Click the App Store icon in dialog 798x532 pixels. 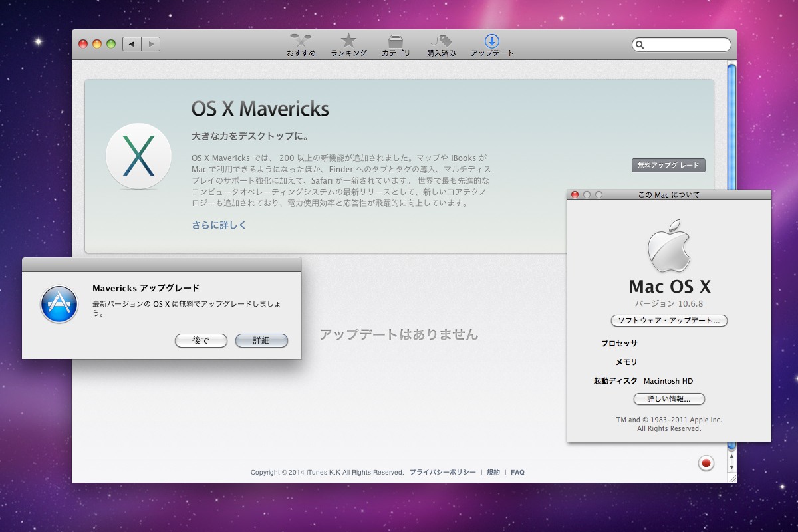[x=59, y=304]
